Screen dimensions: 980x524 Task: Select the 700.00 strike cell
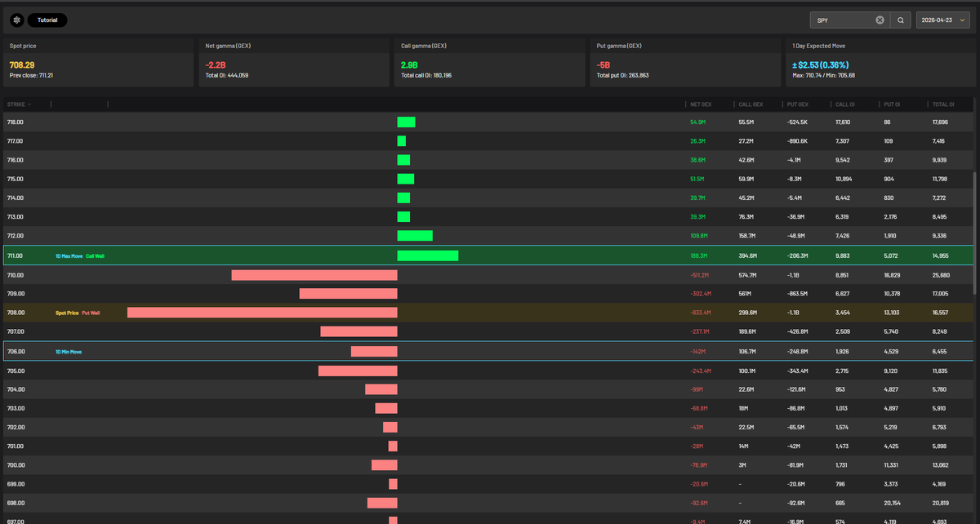[16, 465]
